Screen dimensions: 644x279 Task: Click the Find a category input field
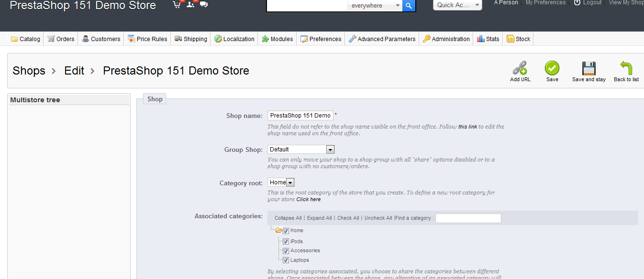(468, 218)
